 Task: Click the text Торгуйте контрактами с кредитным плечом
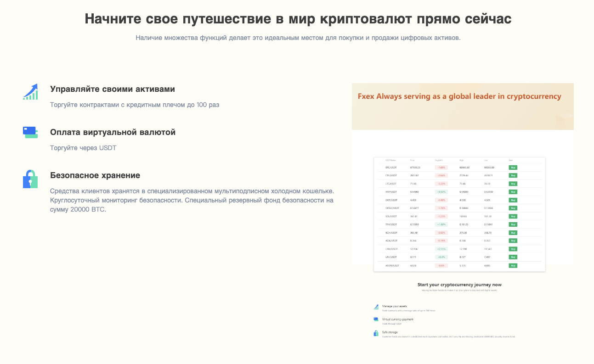coord(135,105)
